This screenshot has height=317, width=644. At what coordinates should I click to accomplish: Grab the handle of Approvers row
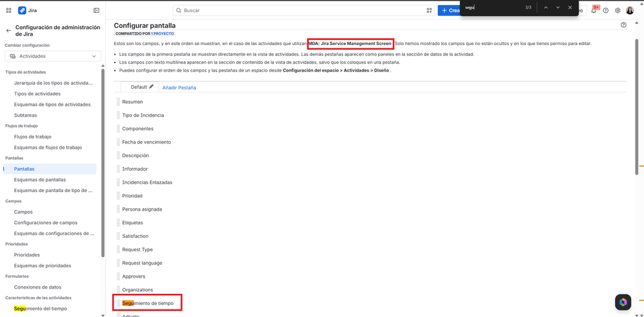point(118,276)
